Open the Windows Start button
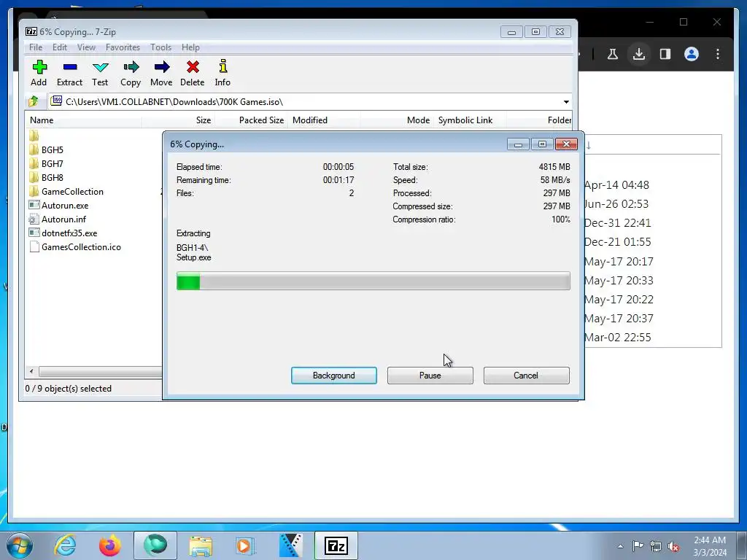Screen dimensions: 747x560 (20, 545)
